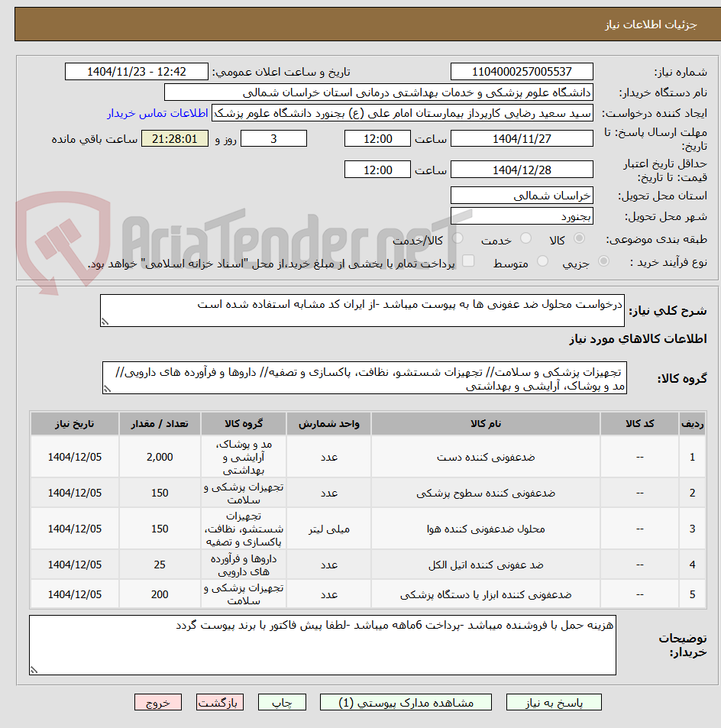Click item 'ضدعفونی کننده ابزار یا دستگاه پزشکی'
Image resolution: width=721 pixels, height=728 pixels.
point(486,595)
